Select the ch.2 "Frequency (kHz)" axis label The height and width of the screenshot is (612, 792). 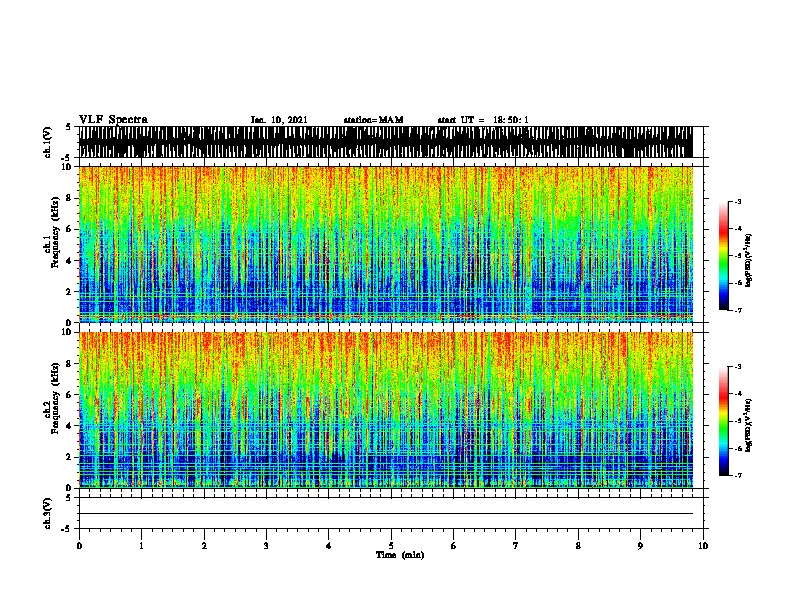tap(56, 398)
